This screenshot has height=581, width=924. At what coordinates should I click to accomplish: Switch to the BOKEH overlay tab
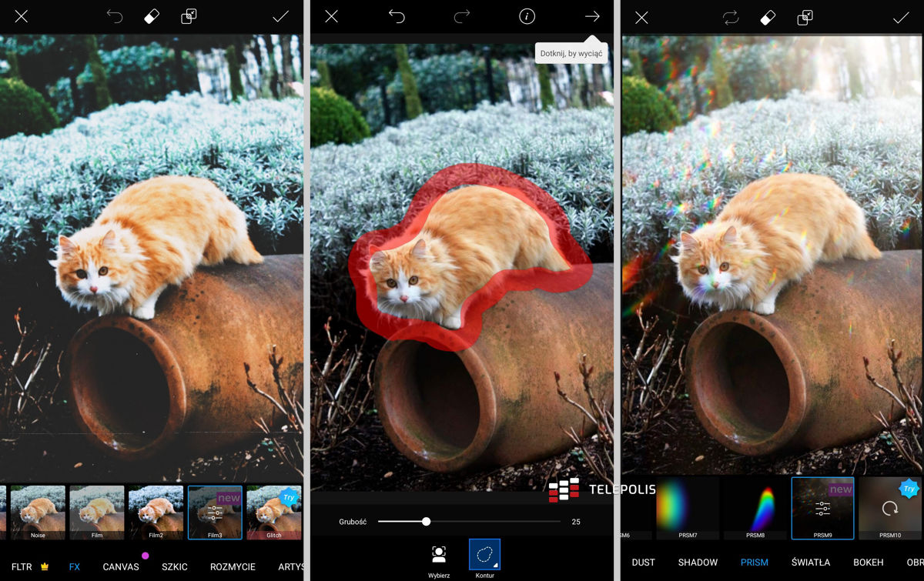pyautogui.click(x=866, y=563)
